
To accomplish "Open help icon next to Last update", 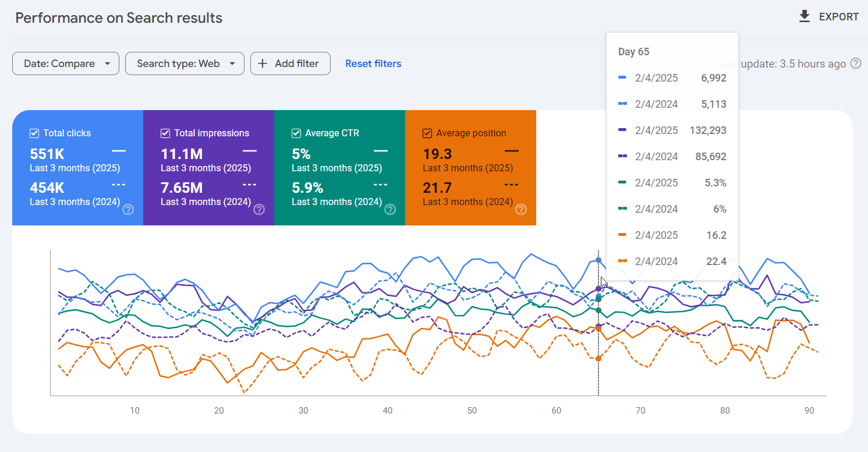I will (856, 63).
